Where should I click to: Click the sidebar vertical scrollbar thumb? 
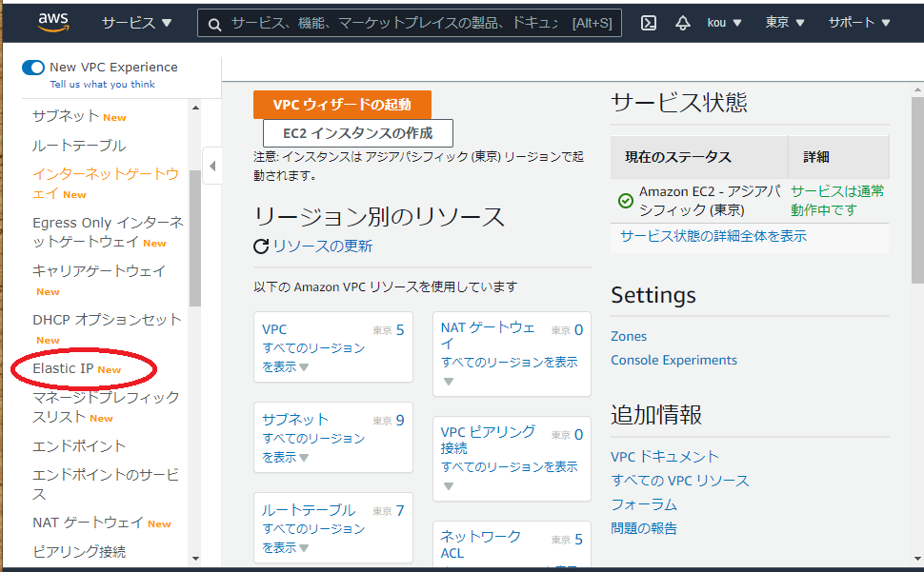(x=195, y=238)
